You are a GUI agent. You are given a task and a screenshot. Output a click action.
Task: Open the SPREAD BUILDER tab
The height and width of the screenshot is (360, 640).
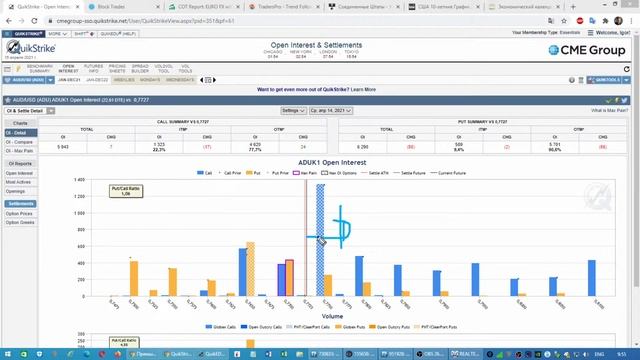pyautogui.click(x=140, y=69)
